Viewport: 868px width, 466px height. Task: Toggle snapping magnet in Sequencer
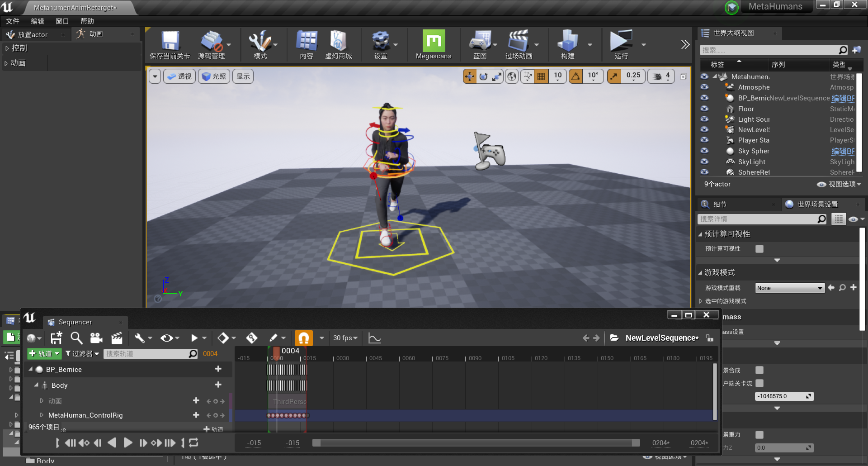(x=303, y=338)
